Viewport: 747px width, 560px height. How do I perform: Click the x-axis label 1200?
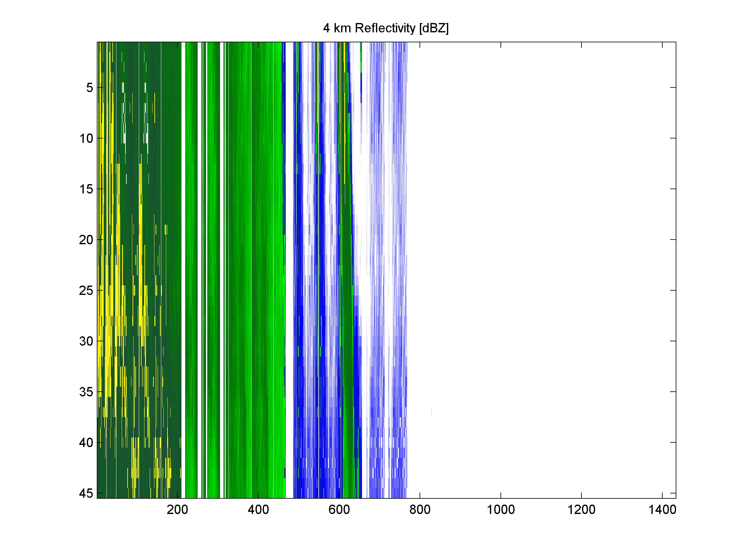pos(581,509)
